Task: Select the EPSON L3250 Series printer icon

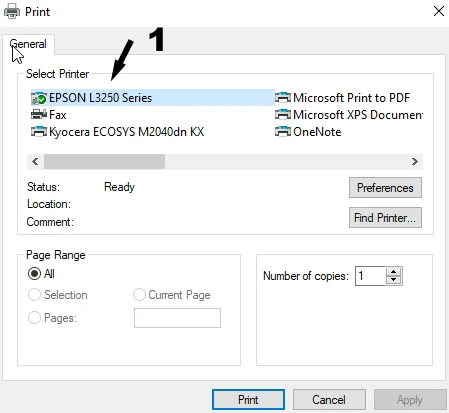Action: pyautogui.click(x=39, y=98)
